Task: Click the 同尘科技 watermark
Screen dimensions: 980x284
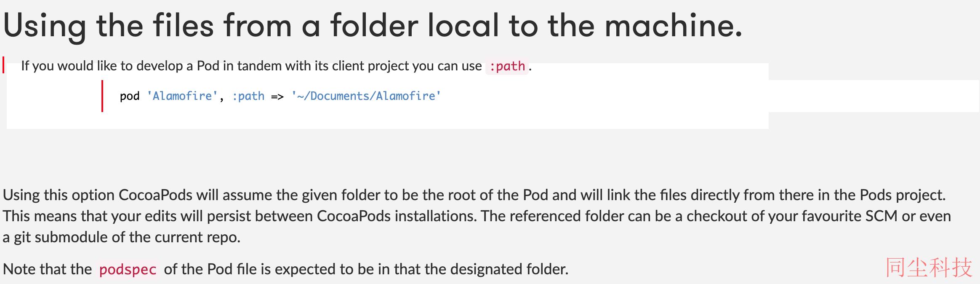Action: 929,268
